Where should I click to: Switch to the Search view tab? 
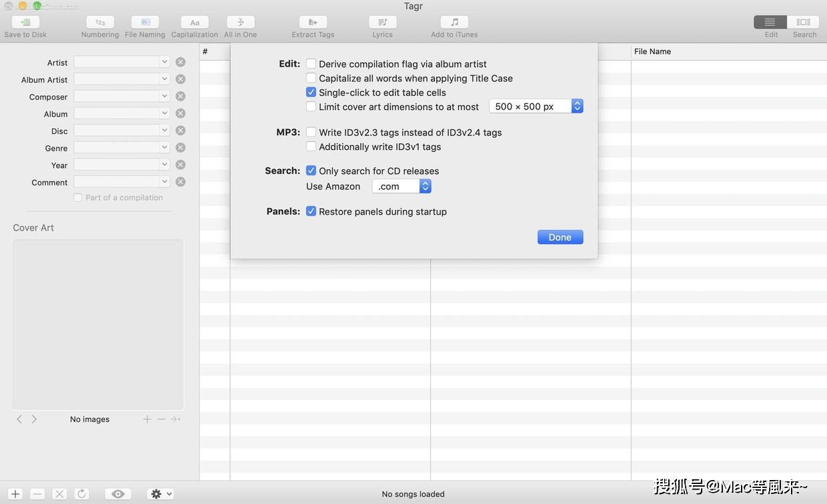point(804,23)
